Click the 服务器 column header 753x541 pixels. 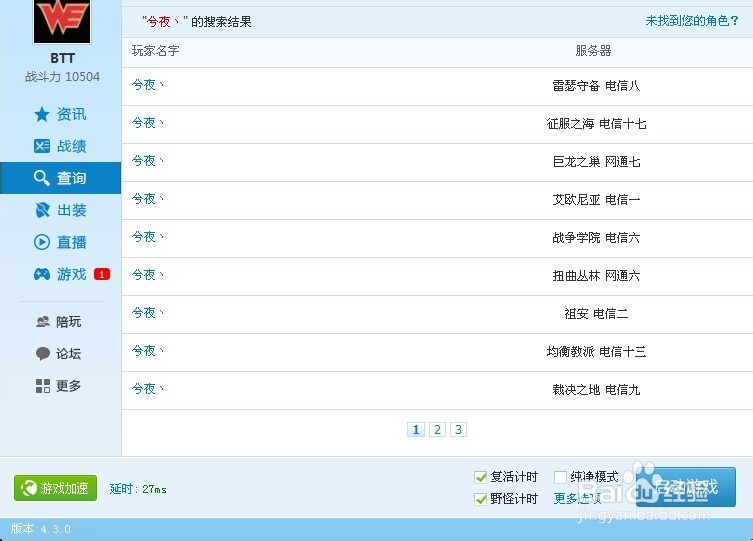593,50
